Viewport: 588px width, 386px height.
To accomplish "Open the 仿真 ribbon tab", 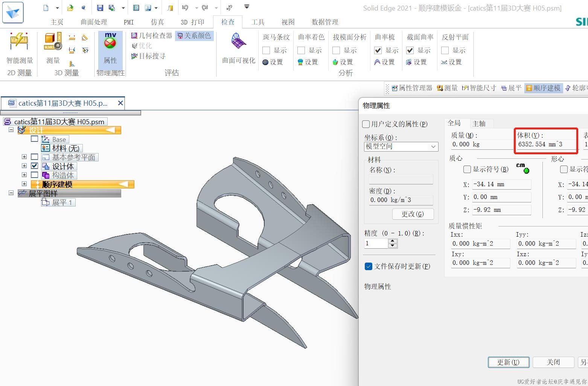I will [157, 22].
